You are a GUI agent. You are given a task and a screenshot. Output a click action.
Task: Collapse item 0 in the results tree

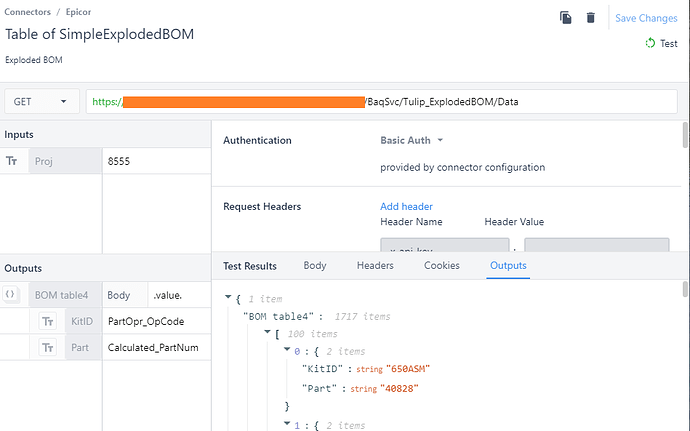287,350
